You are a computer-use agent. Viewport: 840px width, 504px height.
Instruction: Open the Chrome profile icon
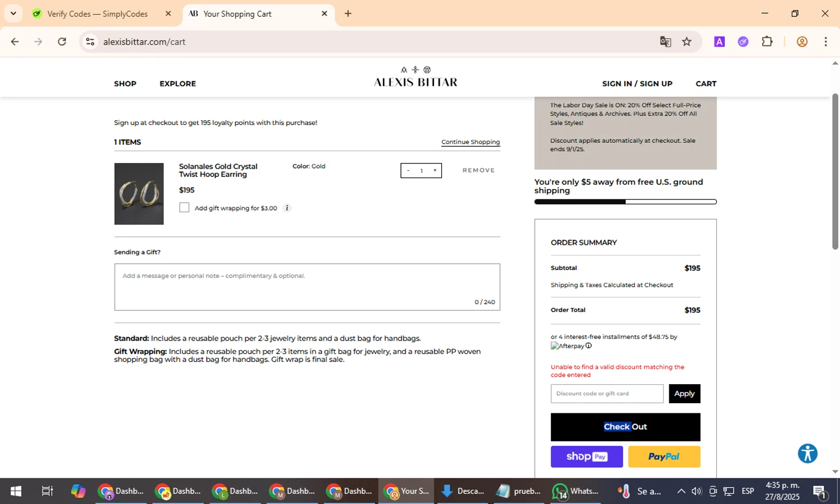(802, 41)
